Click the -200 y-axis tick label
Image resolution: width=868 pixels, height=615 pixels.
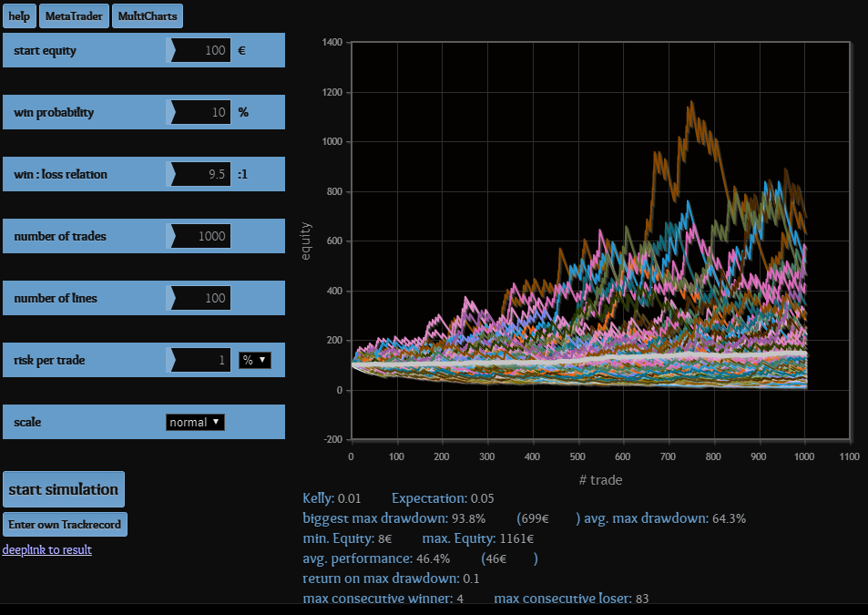333,439
